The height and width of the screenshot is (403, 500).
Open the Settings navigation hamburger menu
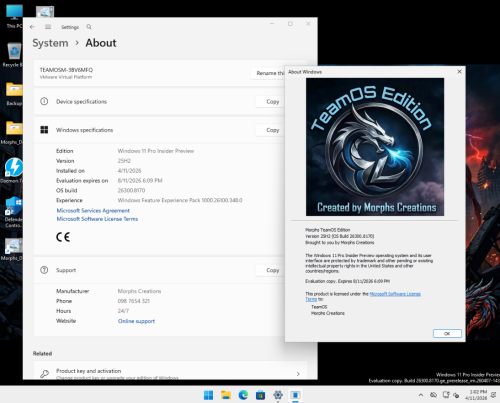tap(48, 27)
